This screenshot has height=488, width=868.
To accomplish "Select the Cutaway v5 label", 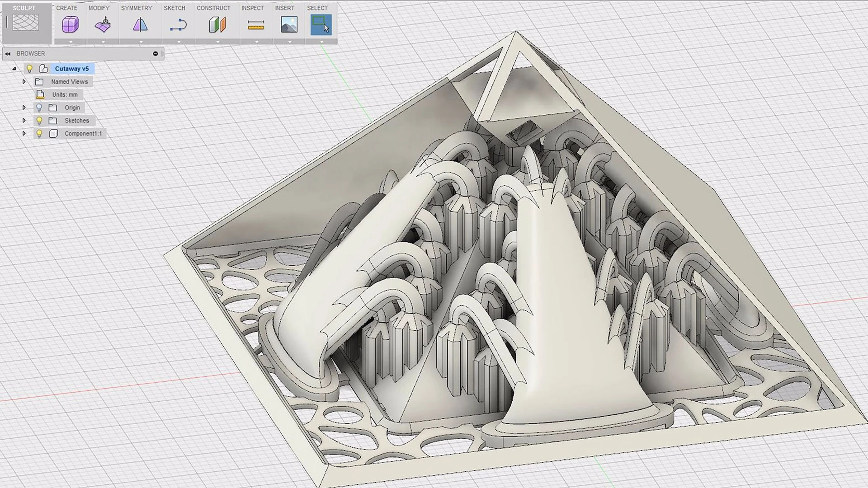I will [72, 69].
